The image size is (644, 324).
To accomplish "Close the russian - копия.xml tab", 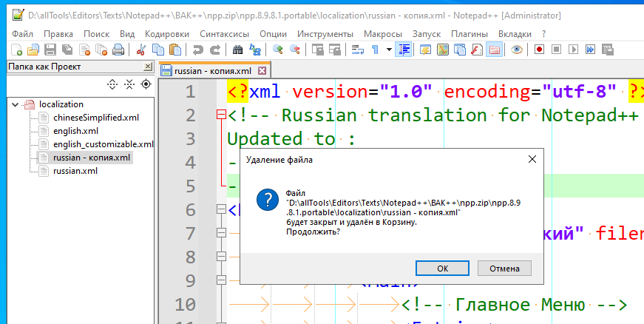I will tap(262, 71).
